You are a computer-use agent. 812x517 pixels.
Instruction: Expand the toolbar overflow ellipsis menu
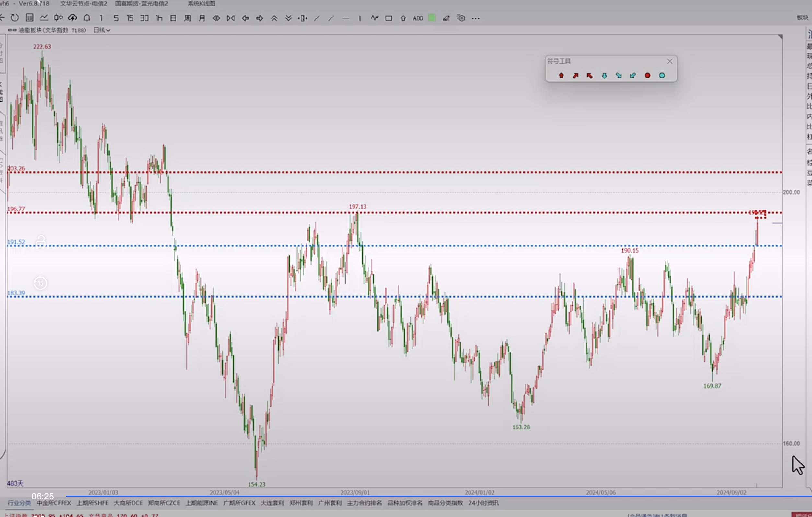point(475,18)
